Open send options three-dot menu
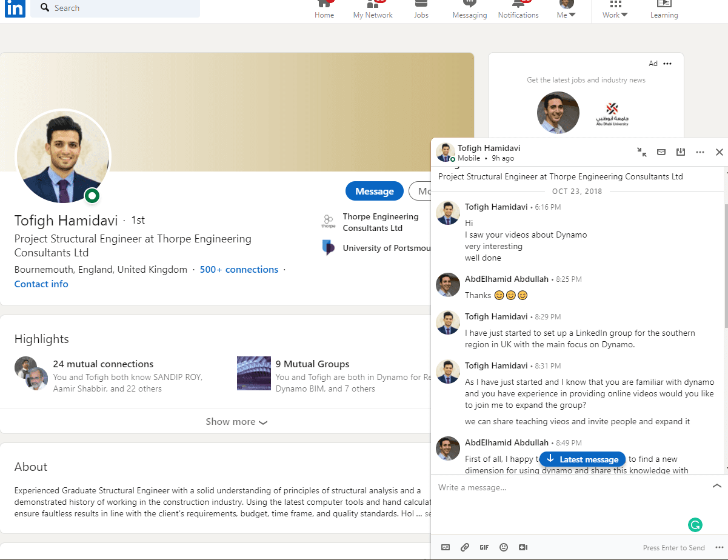The image size is (728, 560). point(720,547)
